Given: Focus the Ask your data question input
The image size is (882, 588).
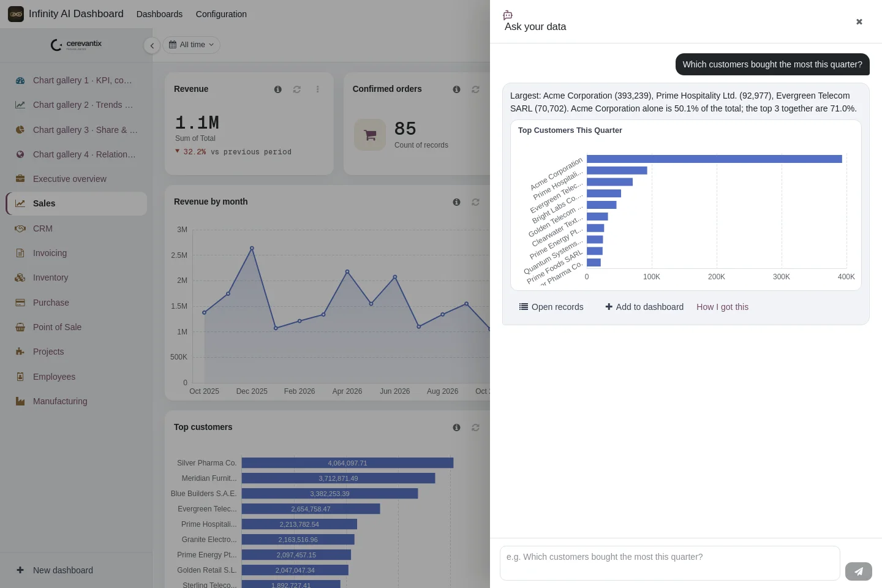Looking at the screenshot, I should (x=669, y=563).
